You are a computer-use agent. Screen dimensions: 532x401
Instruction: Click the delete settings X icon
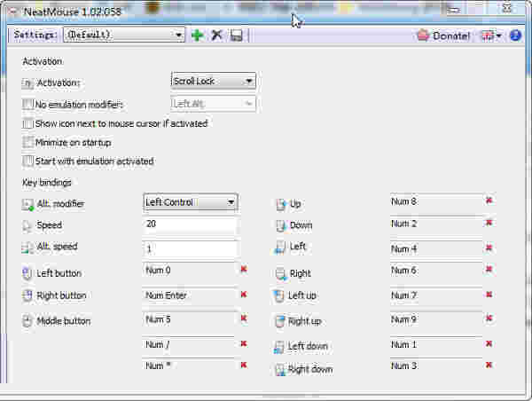tap(217, 35)
